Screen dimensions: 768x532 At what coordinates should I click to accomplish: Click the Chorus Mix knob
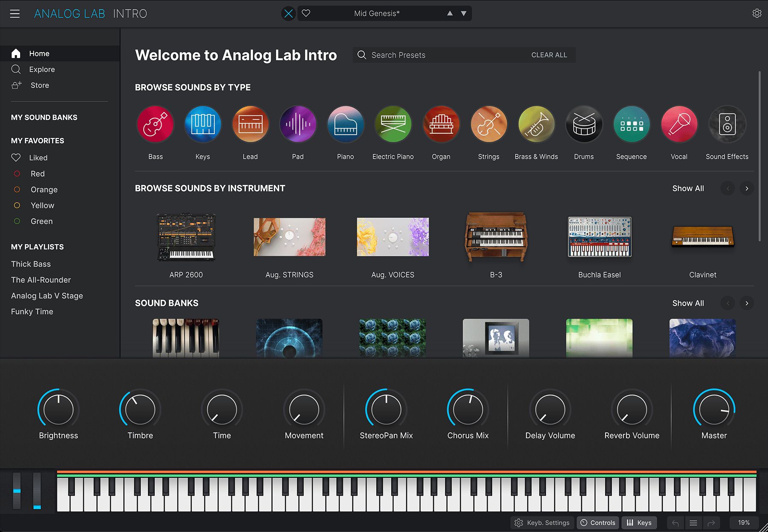[468, 409]
